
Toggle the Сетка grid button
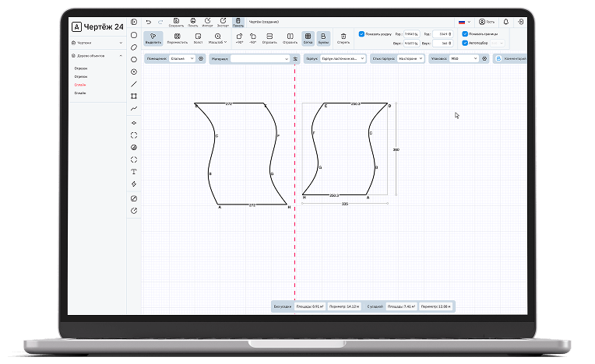[308, 38]
